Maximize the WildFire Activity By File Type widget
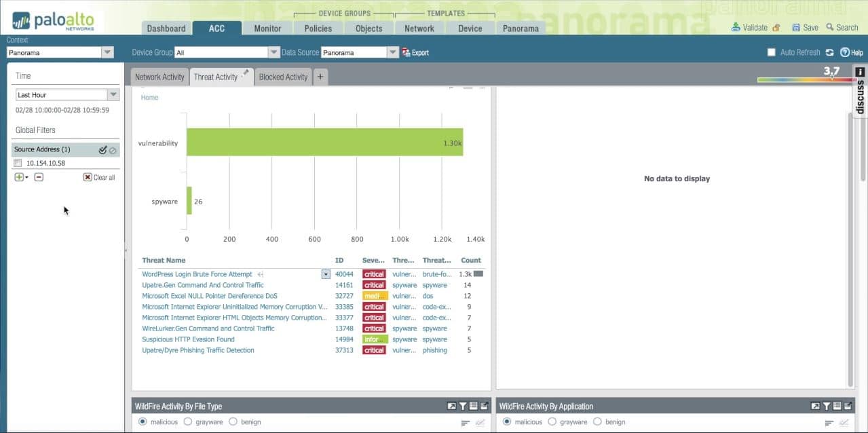 [x=452, y=407]
